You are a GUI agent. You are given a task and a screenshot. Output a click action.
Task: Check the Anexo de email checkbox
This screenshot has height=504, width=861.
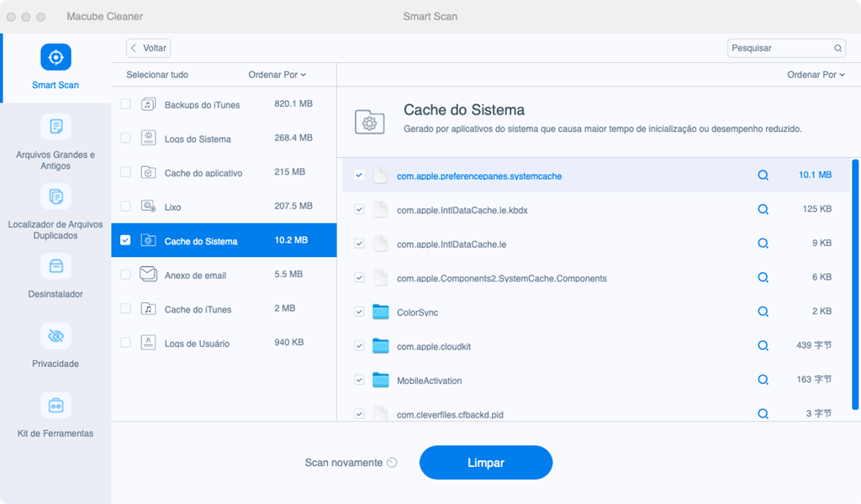pyautogui.click(x=126, y=274)
